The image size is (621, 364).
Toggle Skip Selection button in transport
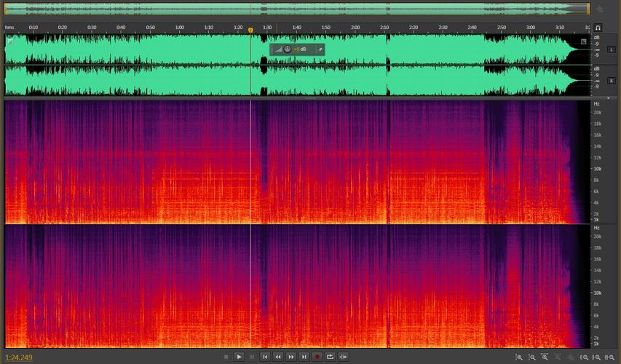tap(343, 357)
